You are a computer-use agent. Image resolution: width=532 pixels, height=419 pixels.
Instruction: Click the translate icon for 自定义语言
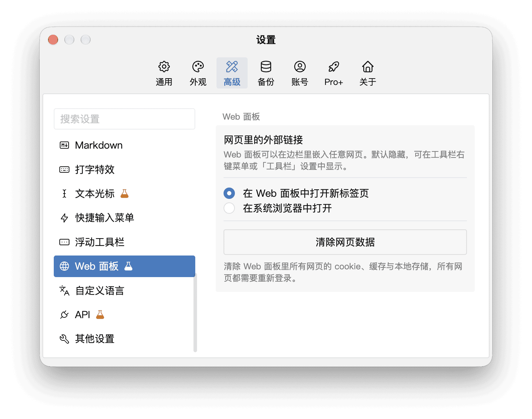[x=64, y=291]
